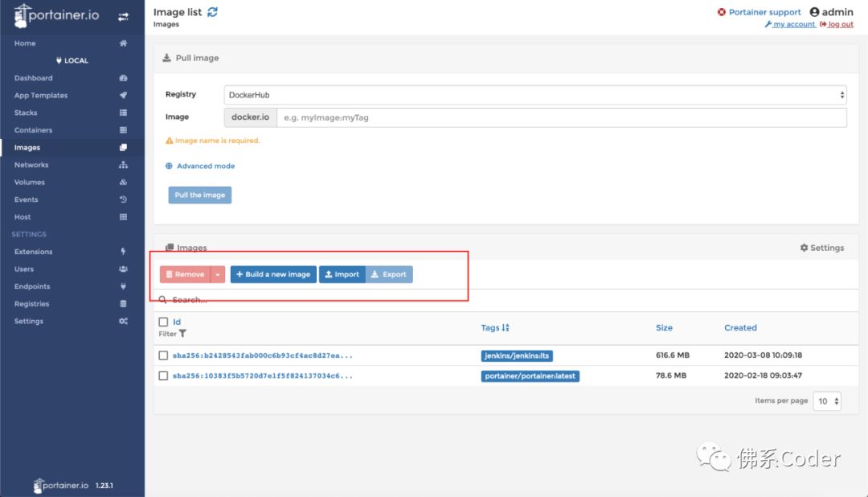Viewport: 868px width, 497px height.
Task: Click the Export button
Action: click(389, 274)
